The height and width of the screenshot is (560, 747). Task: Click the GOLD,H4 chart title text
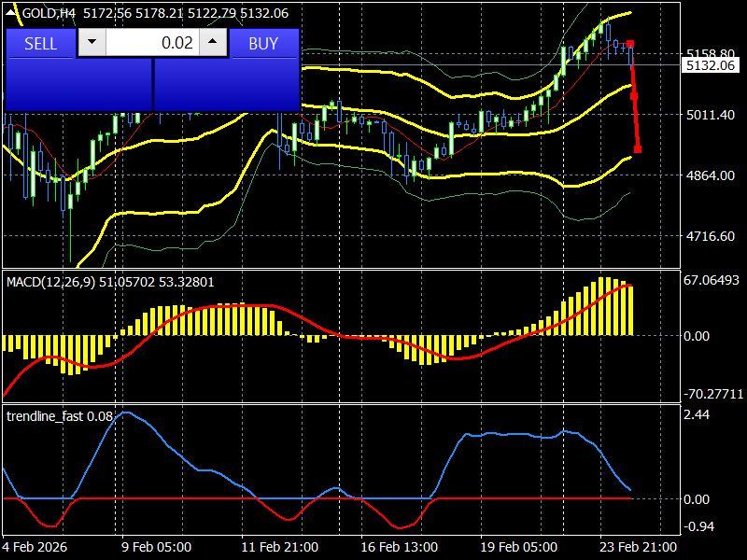49,13
